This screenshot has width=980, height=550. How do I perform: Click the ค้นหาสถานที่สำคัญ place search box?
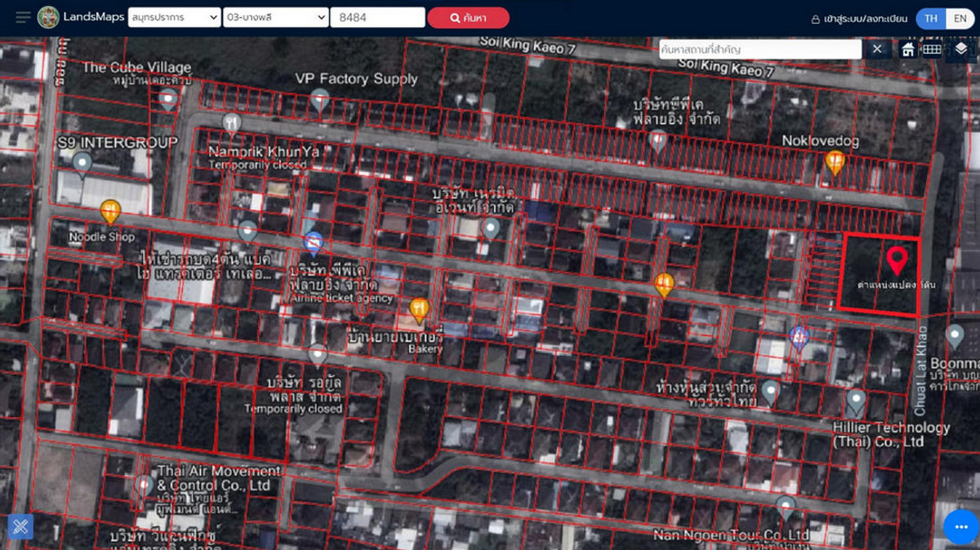pyautogui.click(x=759, y=49)
